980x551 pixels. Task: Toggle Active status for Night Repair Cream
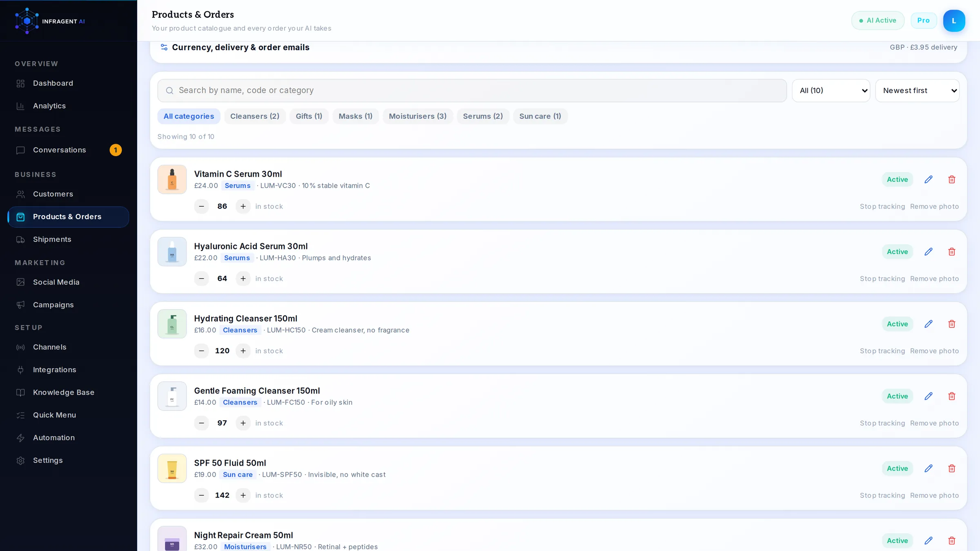pos(897,541)
